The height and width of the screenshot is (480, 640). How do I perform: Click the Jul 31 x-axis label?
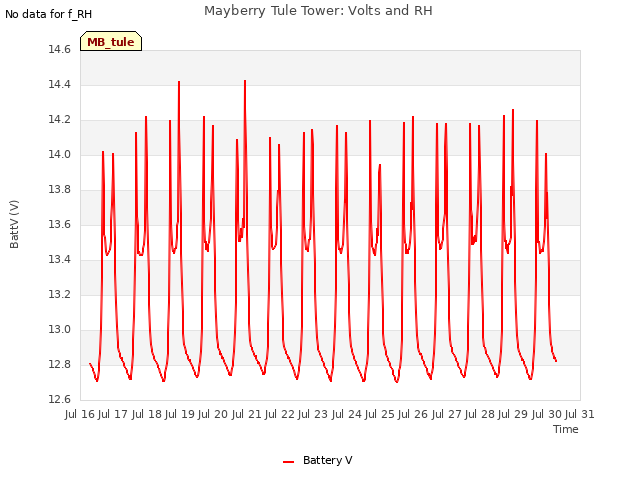(580, 414)
